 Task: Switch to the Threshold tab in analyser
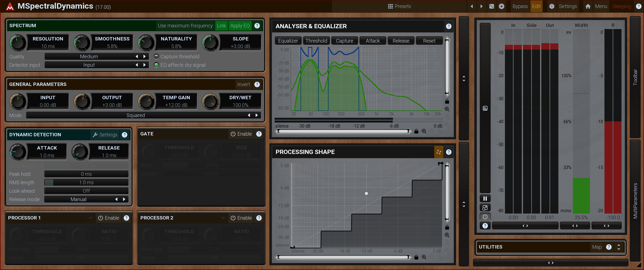[316, 41]
